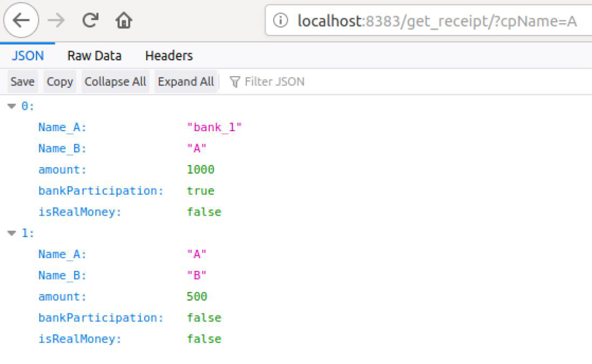Focus the Filter JSON field
Viewport: 592px width, 364px height.
(x=274, y=82)
